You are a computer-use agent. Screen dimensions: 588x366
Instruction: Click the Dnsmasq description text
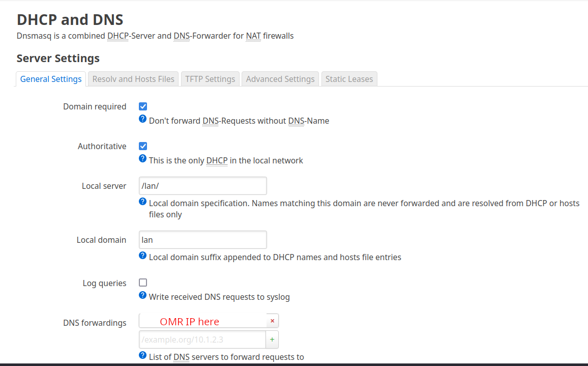(155, 36)
